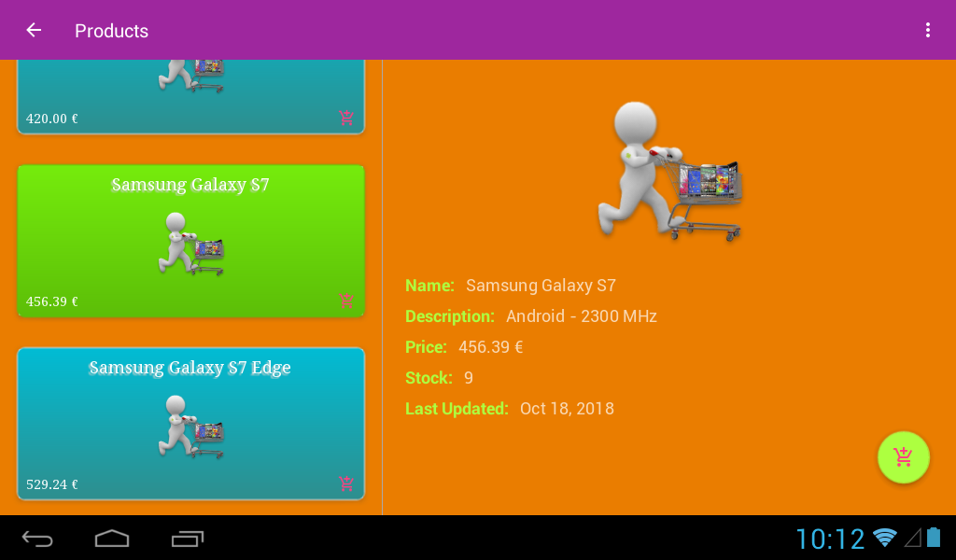Open the three-dot overflow menu
The height and width of the screenshot is (560, 956).
(x=927, y=30)
